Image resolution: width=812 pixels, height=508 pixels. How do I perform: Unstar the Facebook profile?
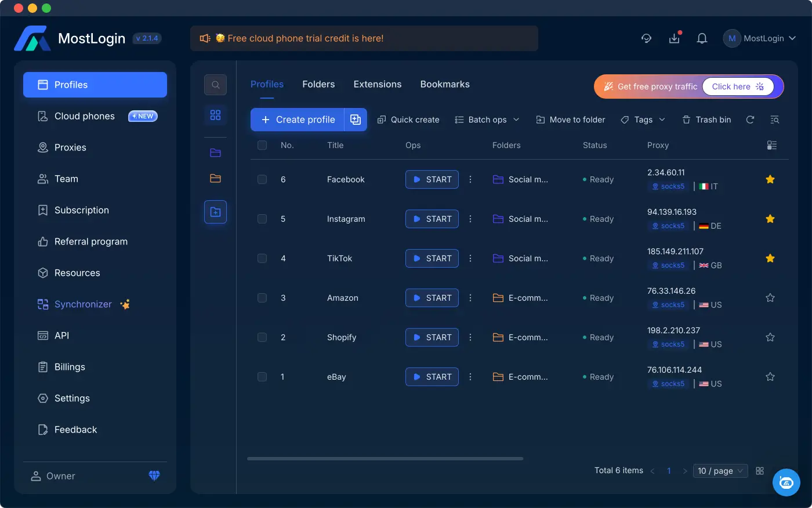coord(770,179)
